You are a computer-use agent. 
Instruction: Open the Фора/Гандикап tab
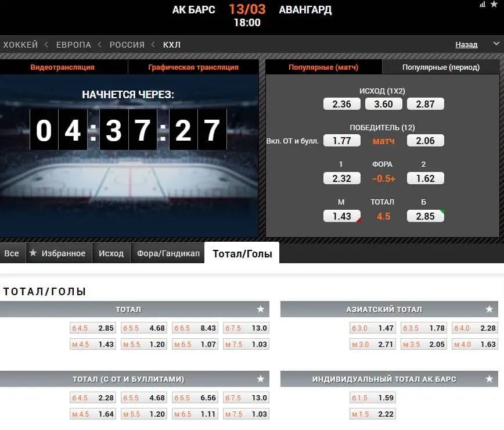click(x=168, y=253)
